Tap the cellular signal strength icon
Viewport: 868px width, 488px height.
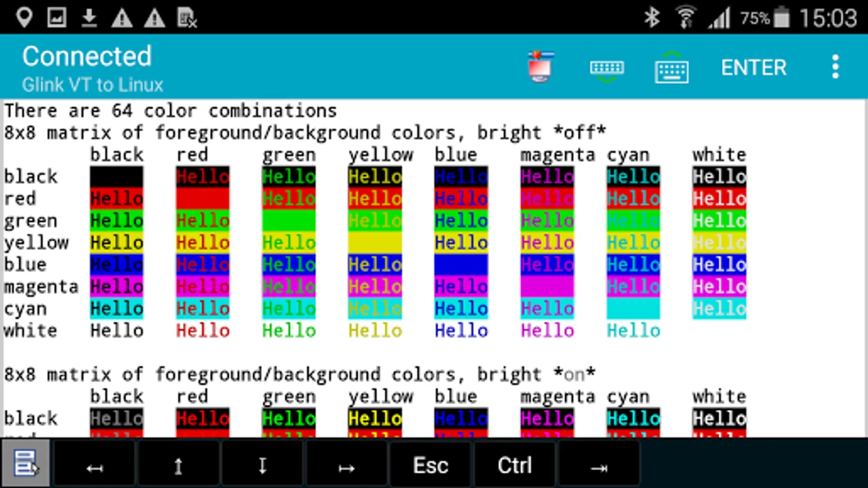point(719,18)
